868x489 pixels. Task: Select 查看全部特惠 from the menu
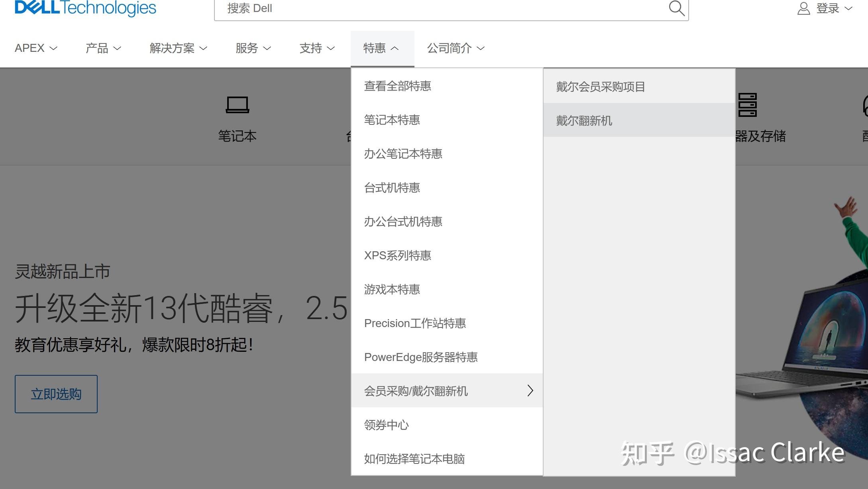pyautogui.click(x=397, y=86)
